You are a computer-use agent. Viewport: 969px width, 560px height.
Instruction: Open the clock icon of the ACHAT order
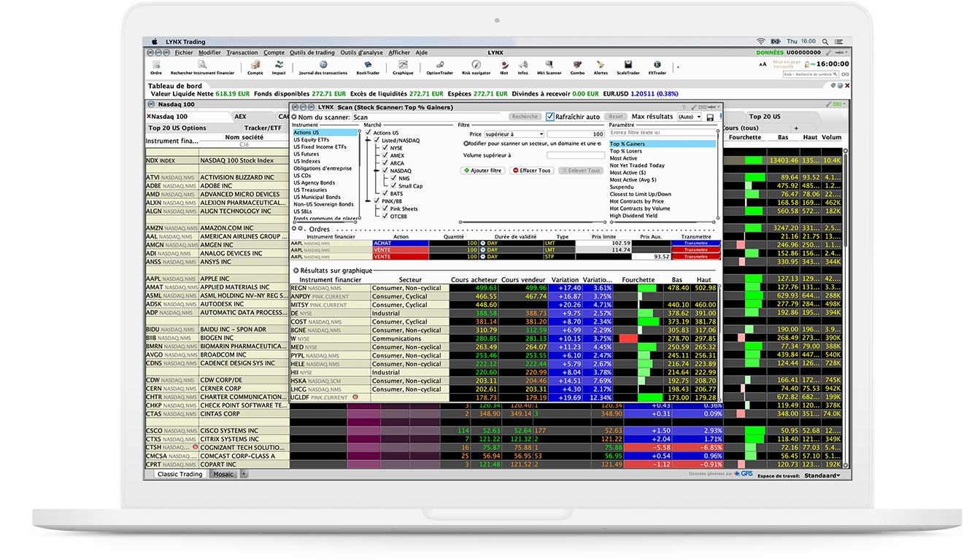[x=482, y=244]
